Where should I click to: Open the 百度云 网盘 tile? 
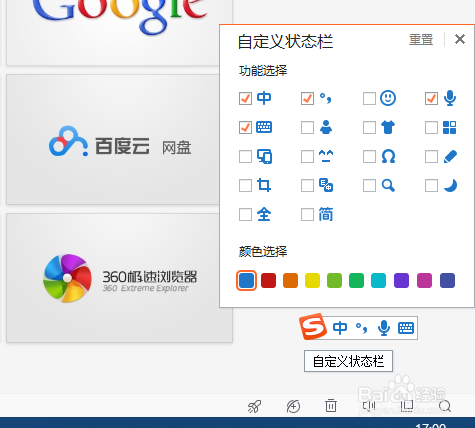pos(119,140)
